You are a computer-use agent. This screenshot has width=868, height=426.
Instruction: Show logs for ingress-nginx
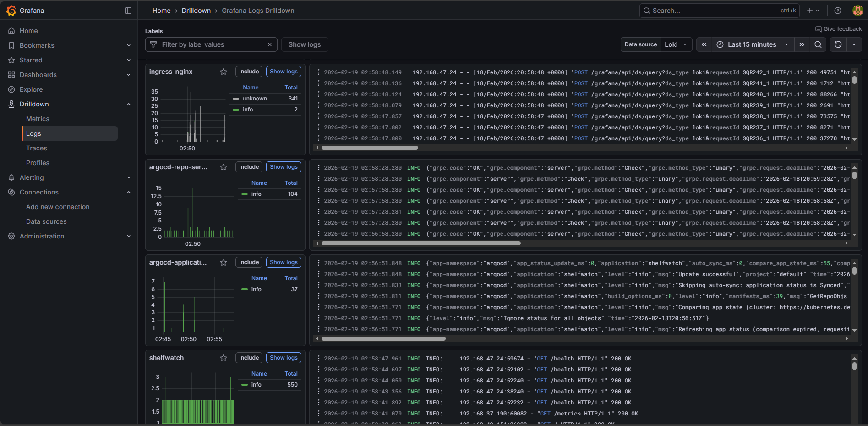click(x=284, y=72)
